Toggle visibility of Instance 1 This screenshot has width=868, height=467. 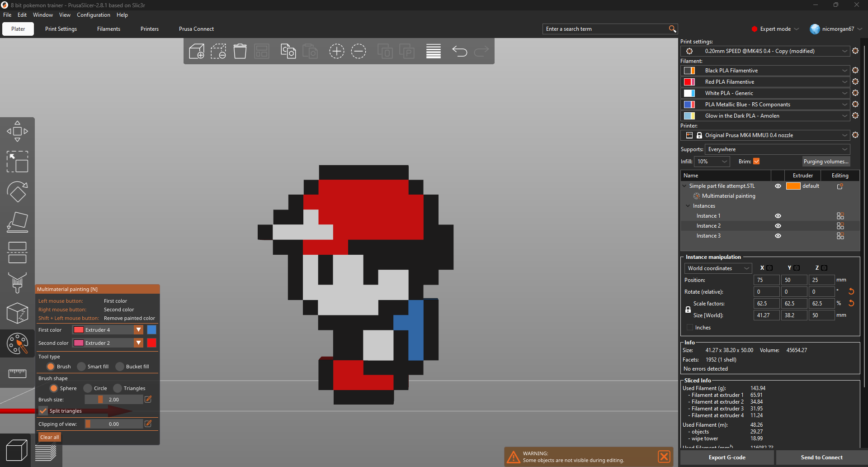(778, 216)
